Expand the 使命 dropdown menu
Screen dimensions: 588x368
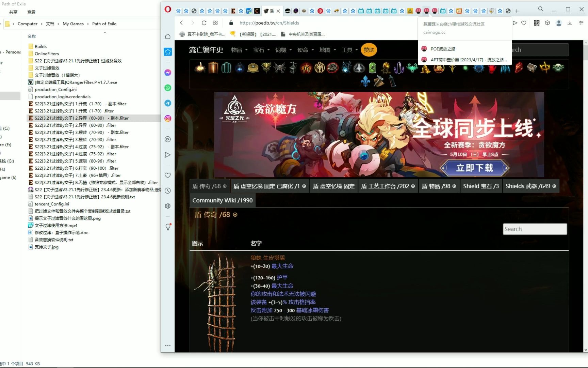coord(306,50)
